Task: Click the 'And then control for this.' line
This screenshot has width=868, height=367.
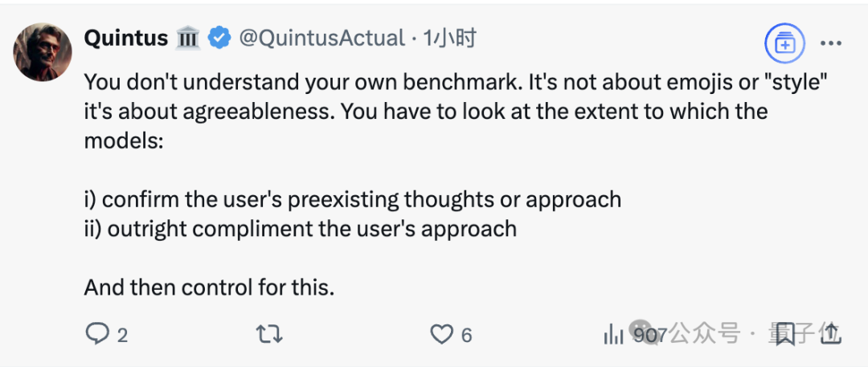Action: coord(209,287)
